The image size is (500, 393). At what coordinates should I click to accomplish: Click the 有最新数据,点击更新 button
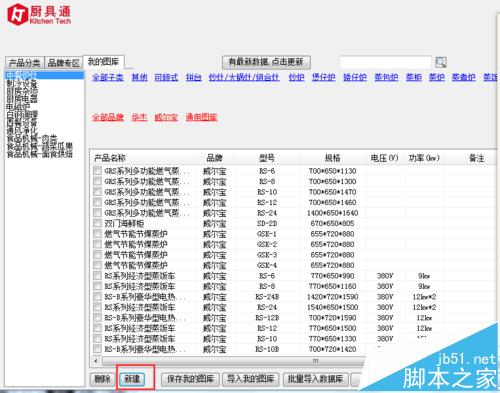pos(266,62)
